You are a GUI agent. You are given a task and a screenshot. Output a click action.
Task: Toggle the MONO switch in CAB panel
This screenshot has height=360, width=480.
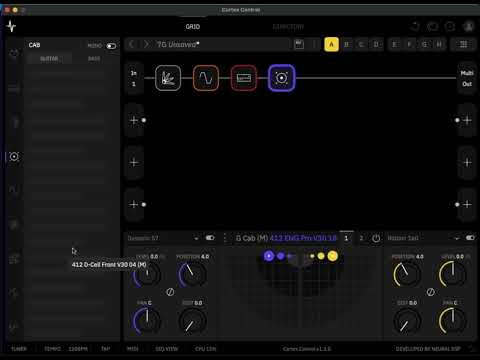coord(111,46)
